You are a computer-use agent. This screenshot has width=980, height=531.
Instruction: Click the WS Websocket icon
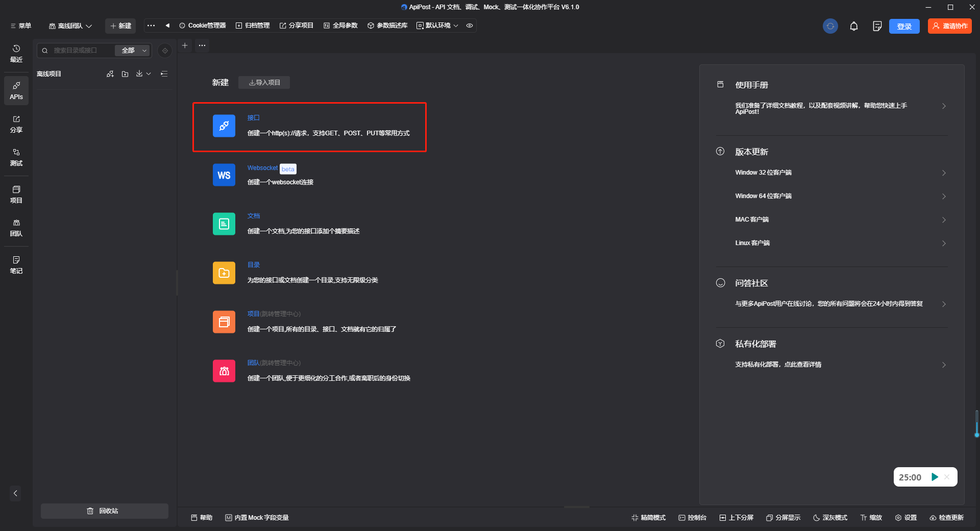pos(224,175)
